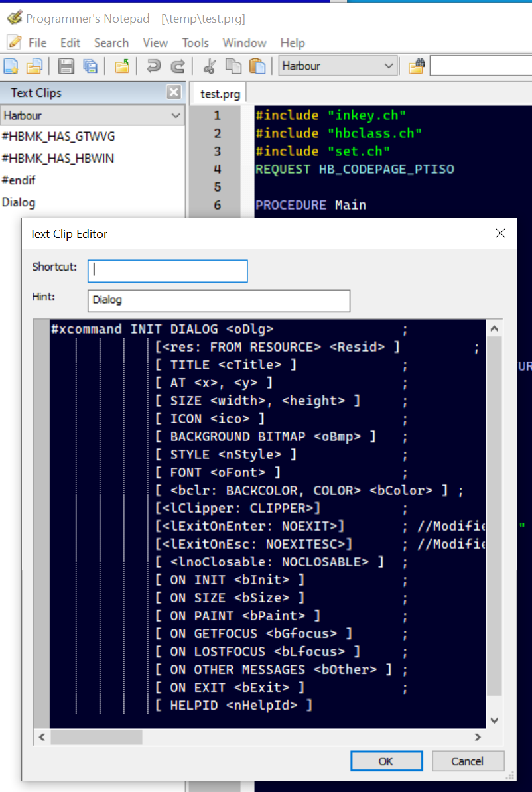Click the line #include "hbclass.ch"
This screenshot has width=532, height=792.
click(x=339, y=133)
